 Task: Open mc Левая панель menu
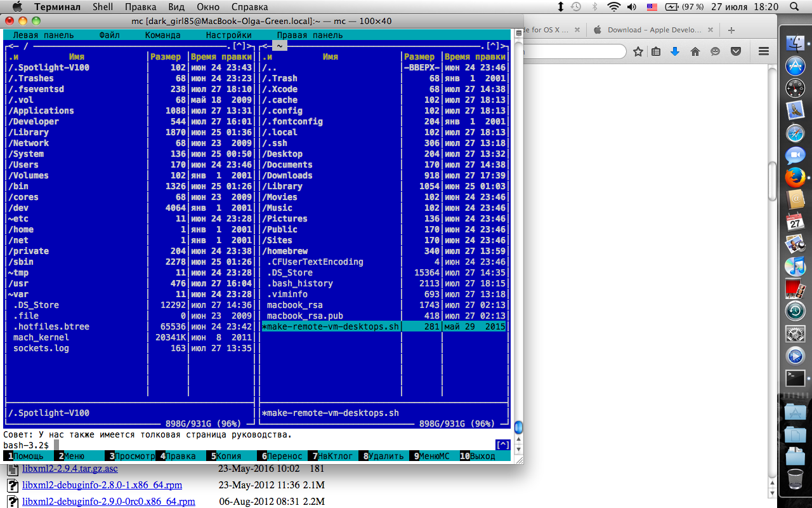(x=43, y=35)
